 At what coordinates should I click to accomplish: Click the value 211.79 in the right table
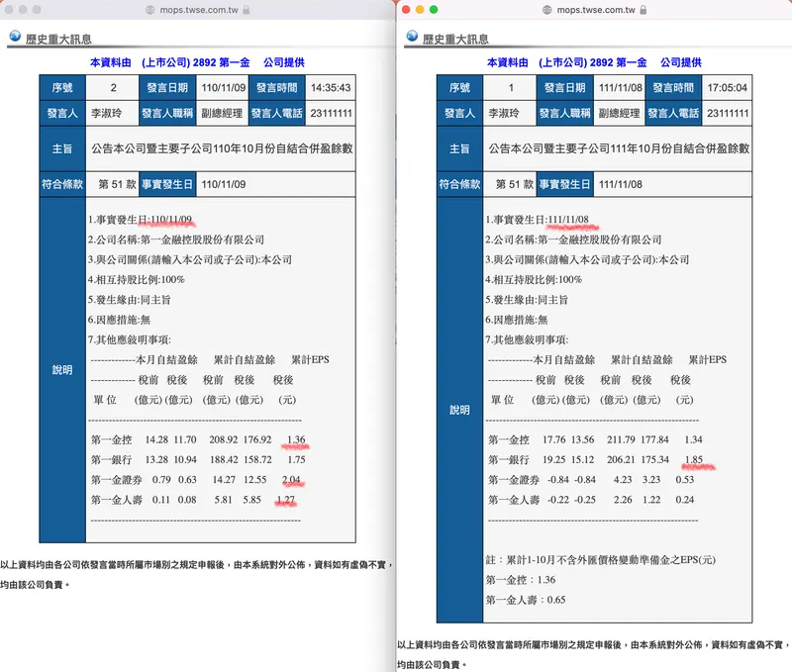[x=621, y=439]
